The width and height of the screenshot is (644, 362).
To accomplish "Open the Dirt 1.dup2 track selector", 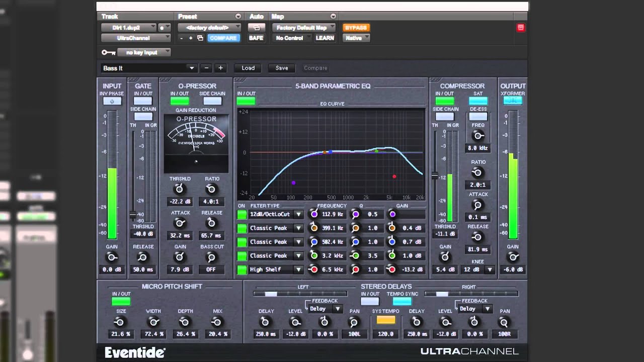I will [129, 28].
